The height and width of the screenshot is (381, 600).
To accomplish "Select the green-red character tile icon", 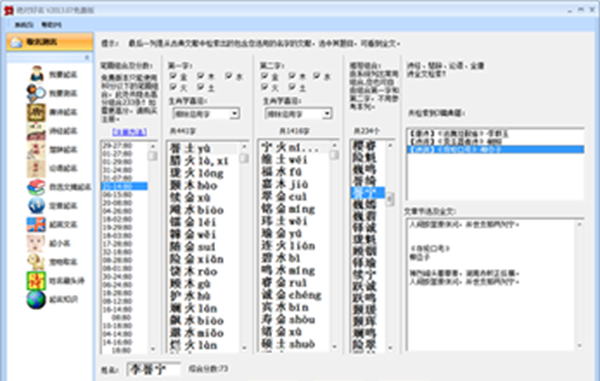I will (36, 280).
